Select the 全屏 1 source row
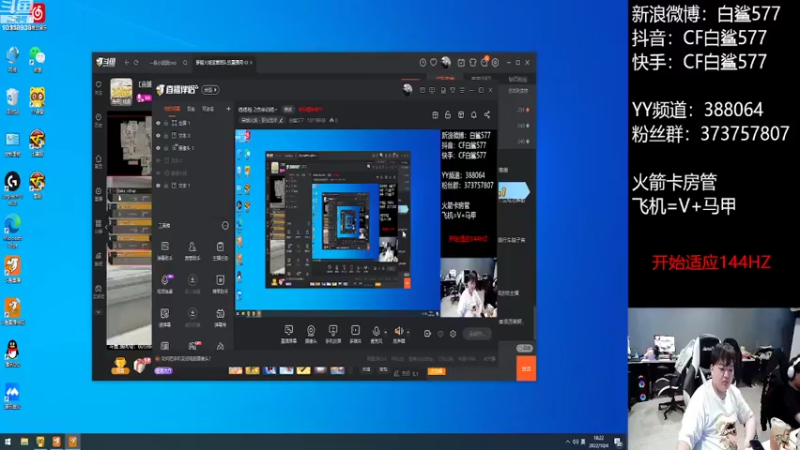The height and width of the screenshot is (450, 800). tap(193, 123)
